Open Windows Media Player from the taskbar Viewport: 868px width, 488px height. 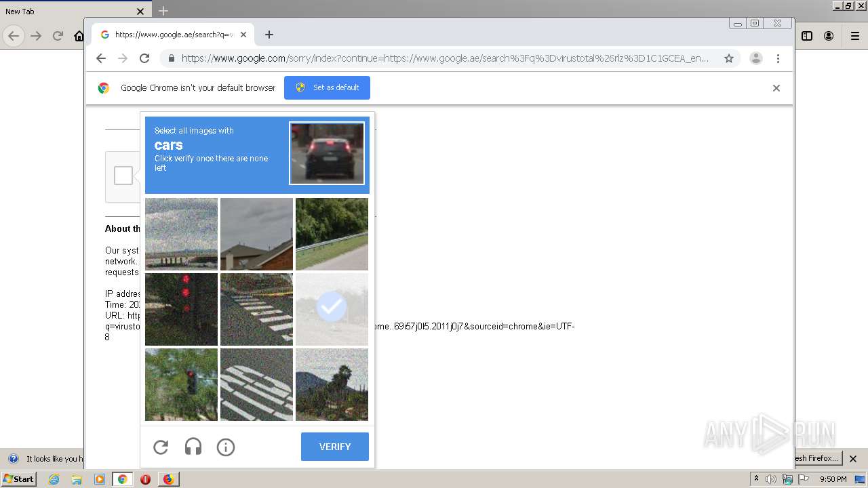click(100, 479)
